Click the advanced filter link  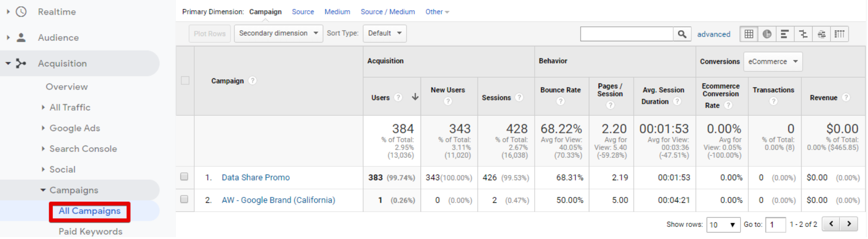tap(714, 34)
